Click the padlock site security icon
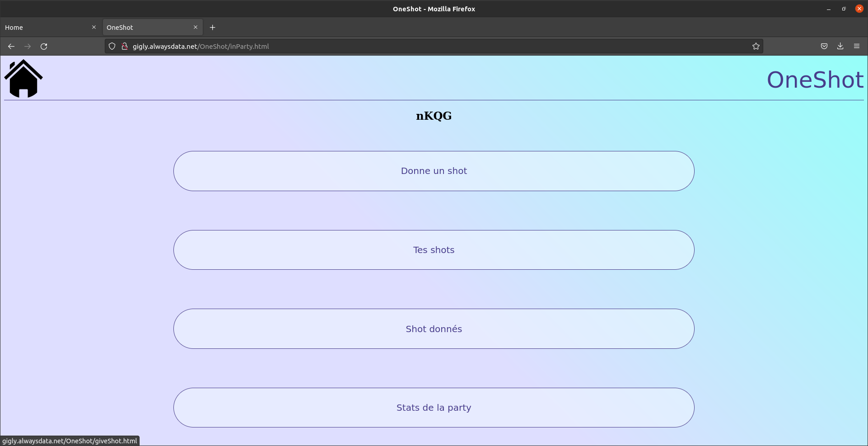This screenshot has height=446, width=868. pyautogui.click(x=124, y=46)
